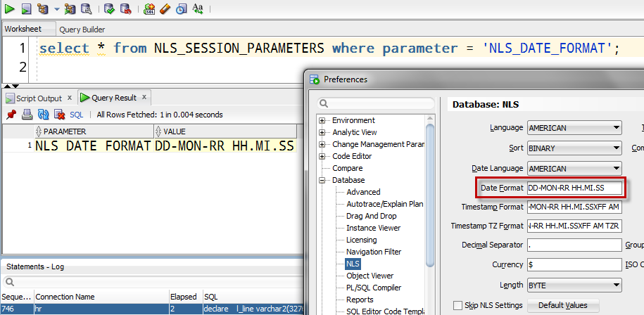This screenshot has width=644, height=315.
Task: Sort by the VALUE column header
Action: (225, 131)
